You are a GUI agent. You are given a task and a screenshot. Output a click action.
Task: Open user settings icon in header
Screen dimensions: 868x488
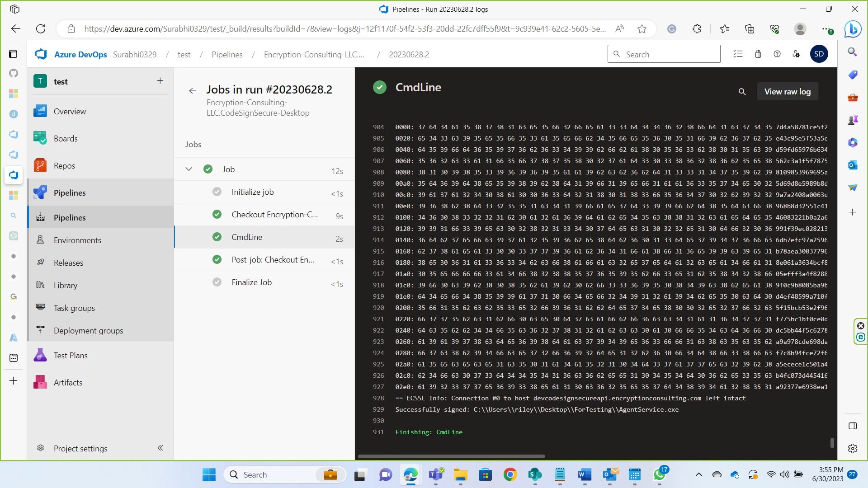(x=796, y=54)
